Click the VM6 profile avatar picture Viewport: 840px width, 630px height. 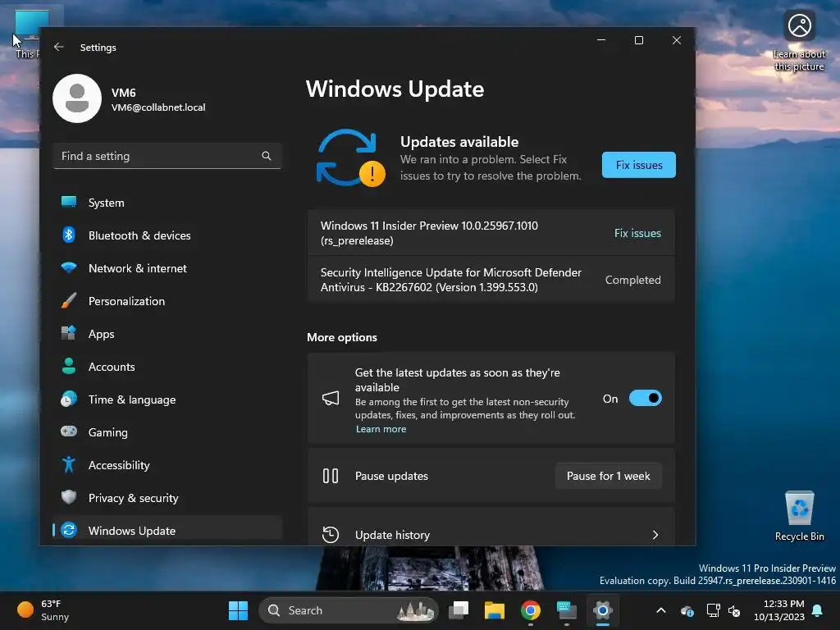click(77, 98)
